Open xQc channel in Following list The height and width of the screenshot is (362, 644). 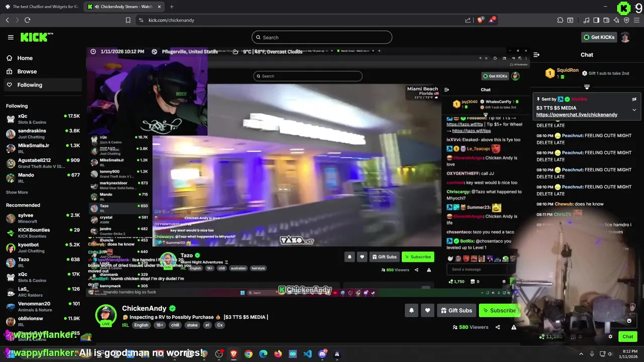pyautogui.click(x=42, y=119)
